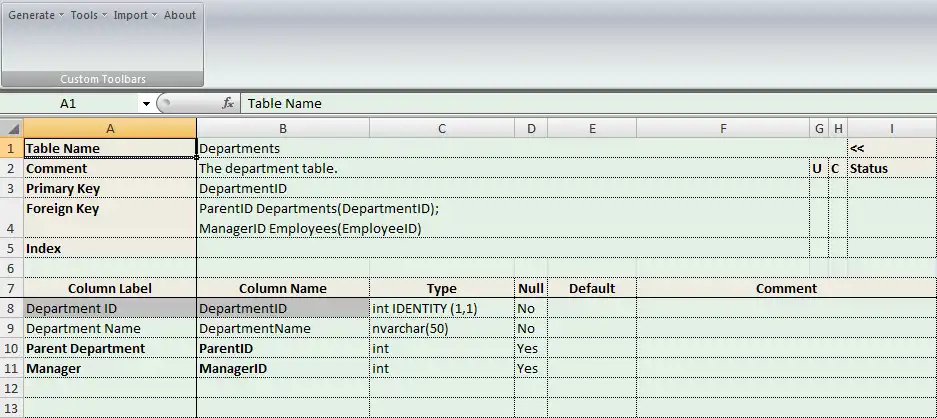Click the '<<' button cell in column I

tap(892, 148)
